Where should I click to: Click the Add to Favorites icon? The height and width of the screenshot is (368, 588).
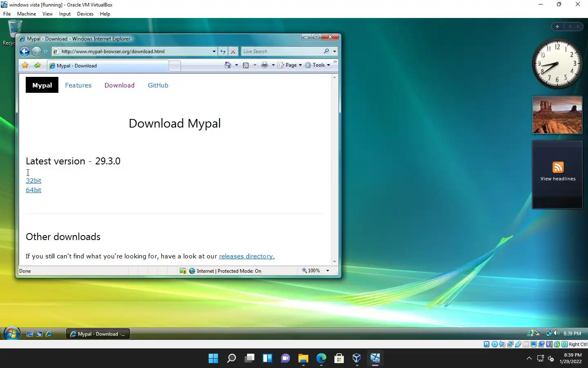(x=38, y=65)
